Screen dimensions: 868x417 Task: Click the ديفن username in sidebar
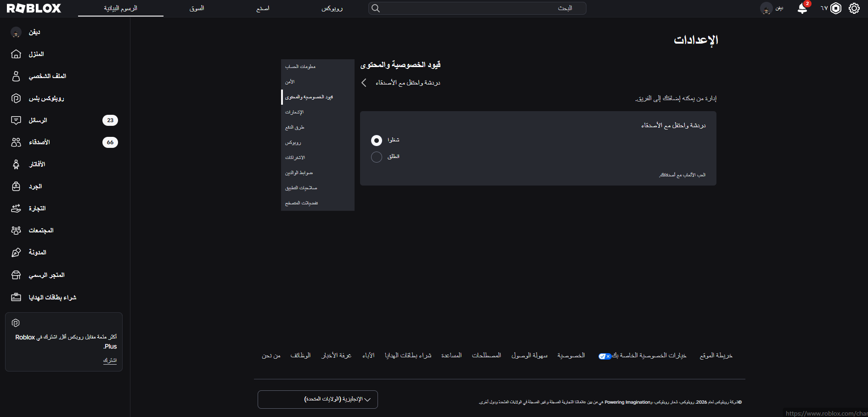click(x=34, y=32)
